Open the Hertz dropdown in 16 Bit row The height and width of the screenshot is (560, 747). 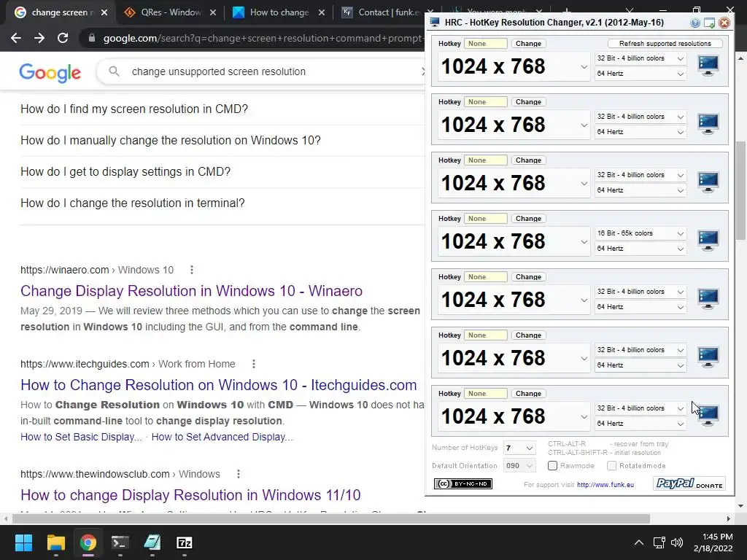tap(640, 249)
